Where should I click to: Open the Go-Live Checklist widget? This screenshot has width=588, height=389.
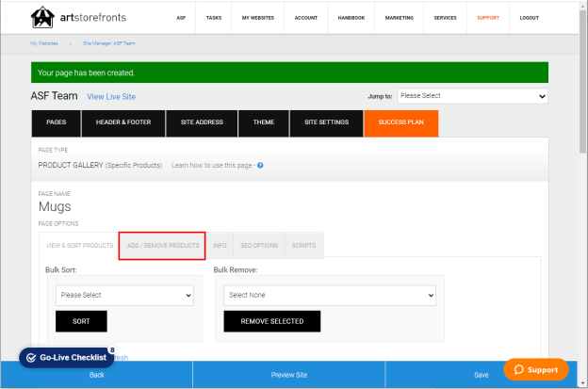(x=67, y=358)
